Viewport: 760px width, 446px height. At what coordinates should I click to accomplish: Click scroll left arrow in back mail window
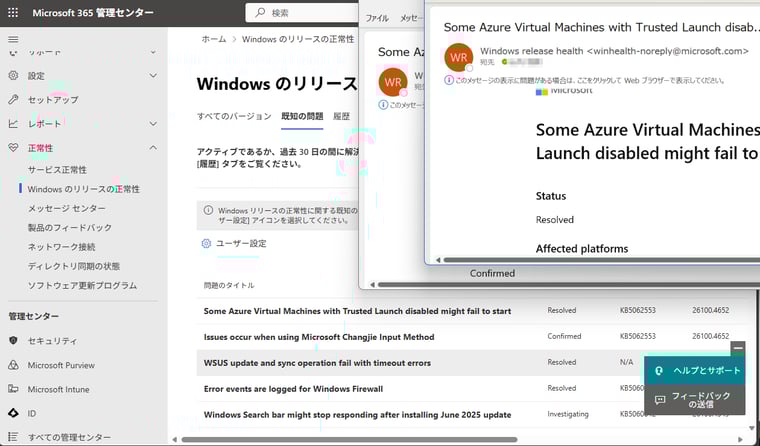tap(372, 285)
